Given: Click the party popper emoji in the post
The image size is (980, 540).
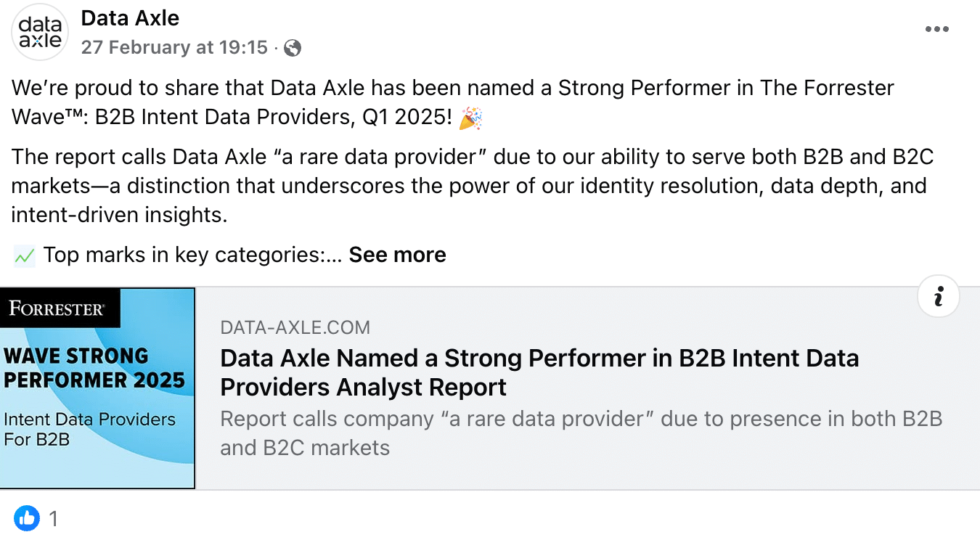Looking at the screenshot, I should point(471,118).
